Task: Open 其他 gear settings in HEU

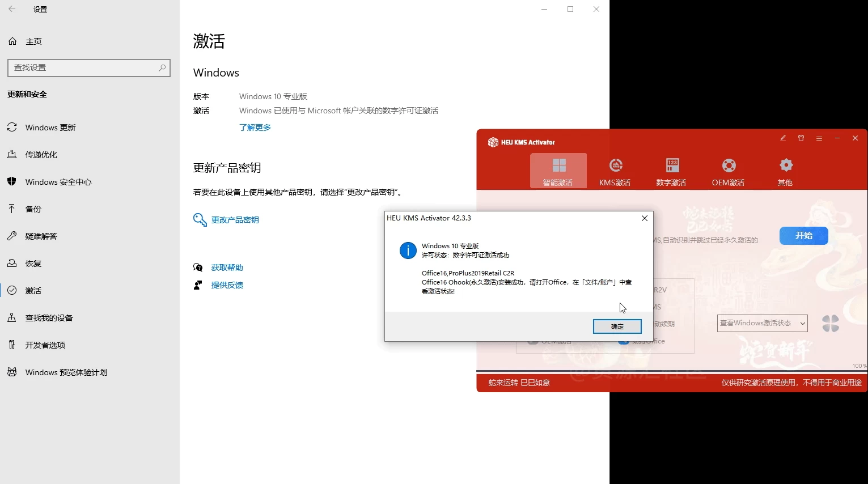Action: [785, 165]
